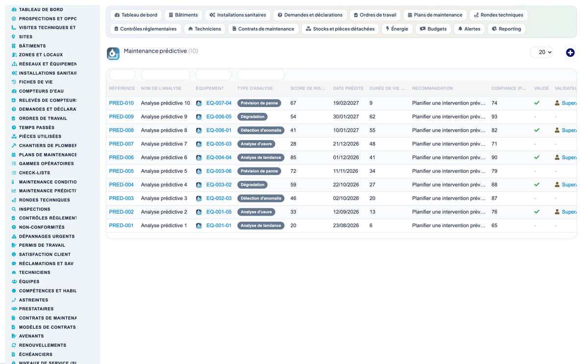The height and width of the screenshot is (364, 588).
Task: Sort by Recommandation column header
Action: [433, 88]
